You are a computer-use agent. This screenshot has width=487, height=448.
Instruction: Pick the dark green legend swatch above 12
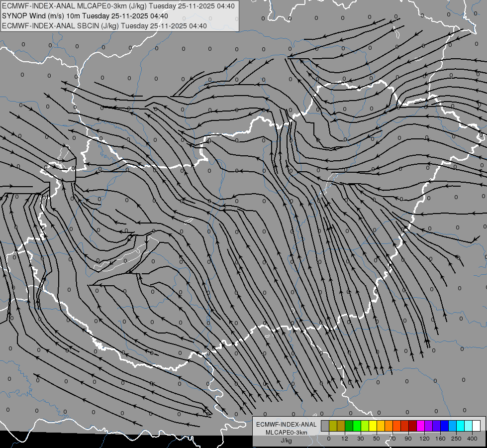pos(349,426)
